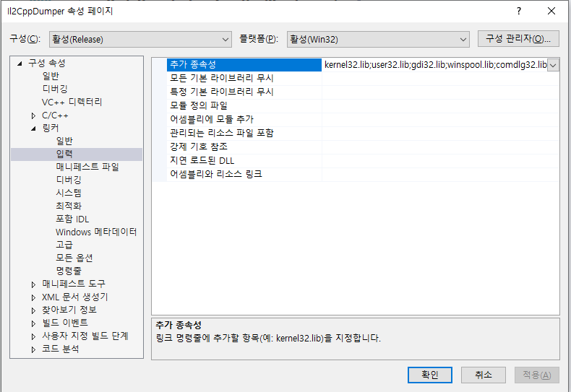Select the 코드 분석 tree item

click(61, 349)
